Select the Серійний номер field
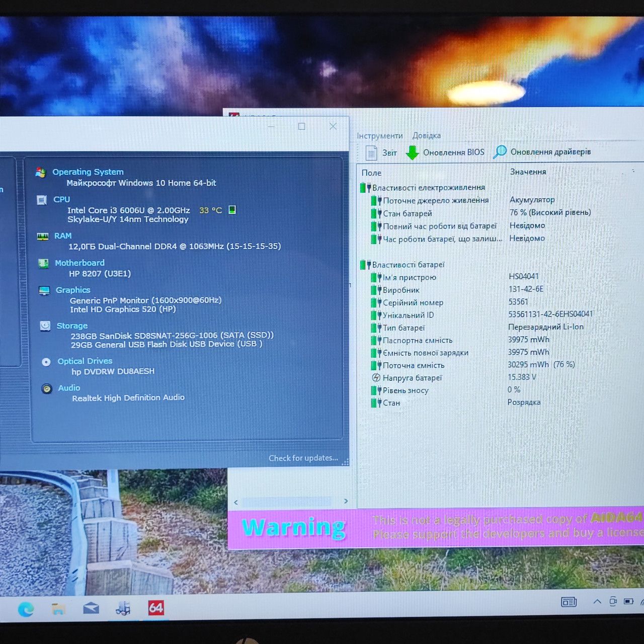 tap(408, 302)
